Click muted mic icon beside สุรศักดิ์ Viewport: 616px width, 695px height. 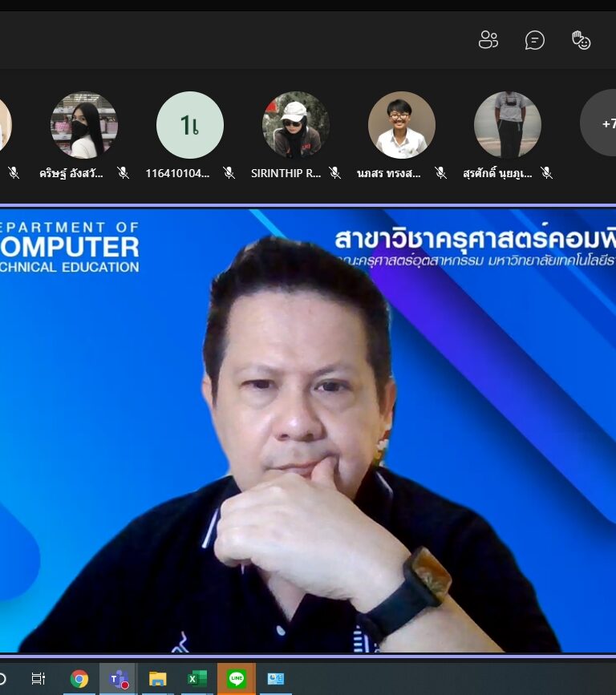point(547,173)
